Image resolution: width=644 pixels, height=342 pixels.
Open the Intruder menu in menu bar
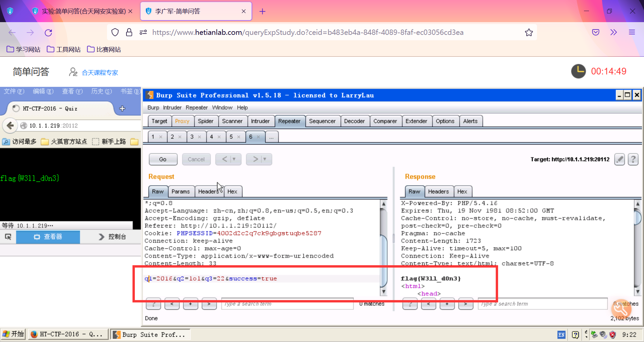coord(172,108)
